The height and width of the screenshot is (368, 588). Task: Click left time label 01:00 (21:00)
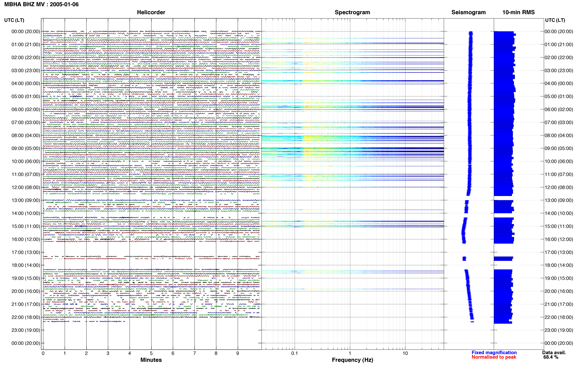(26, 45)
